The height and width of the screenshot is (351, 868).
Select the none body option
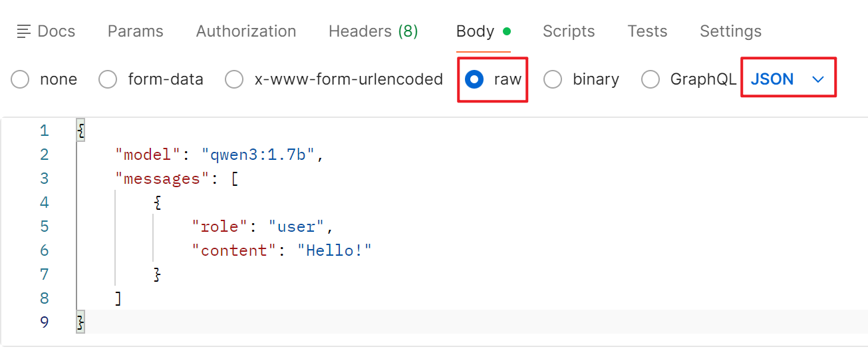coord(21,80)
